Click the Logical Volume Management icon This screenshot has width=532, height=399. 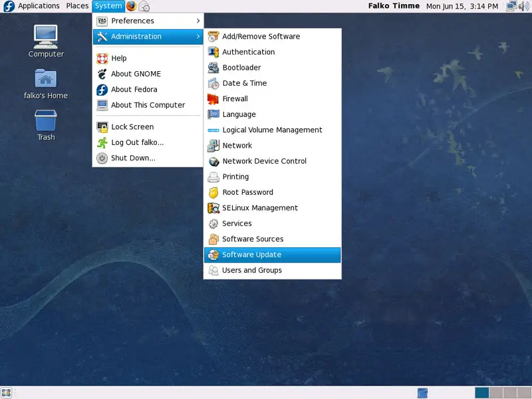(213, 130)
